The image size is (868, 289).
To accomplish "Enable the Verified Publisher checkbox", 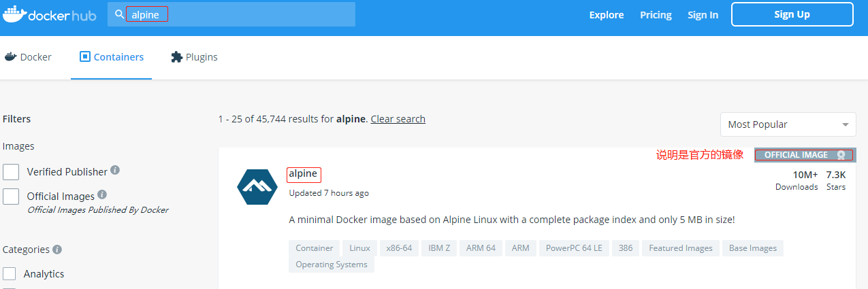I will point(11,172).
